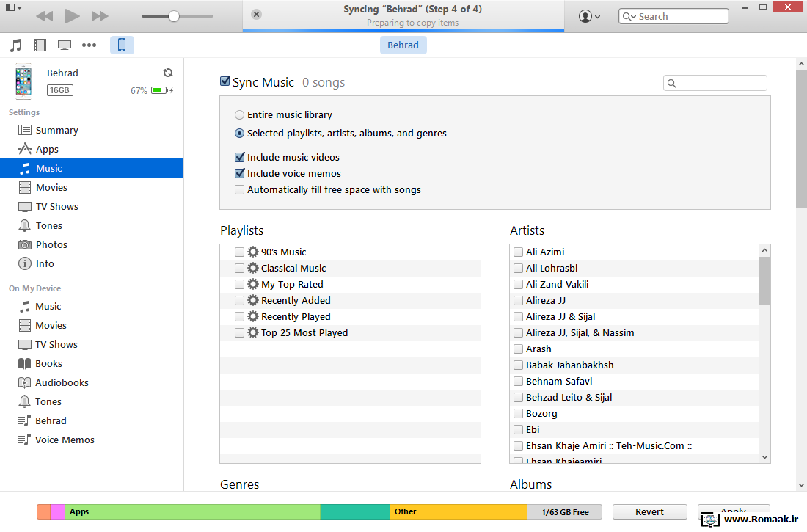Select the iPhone device icon
Viewport: 807px width, 532px height.
[x=122, y=45]
